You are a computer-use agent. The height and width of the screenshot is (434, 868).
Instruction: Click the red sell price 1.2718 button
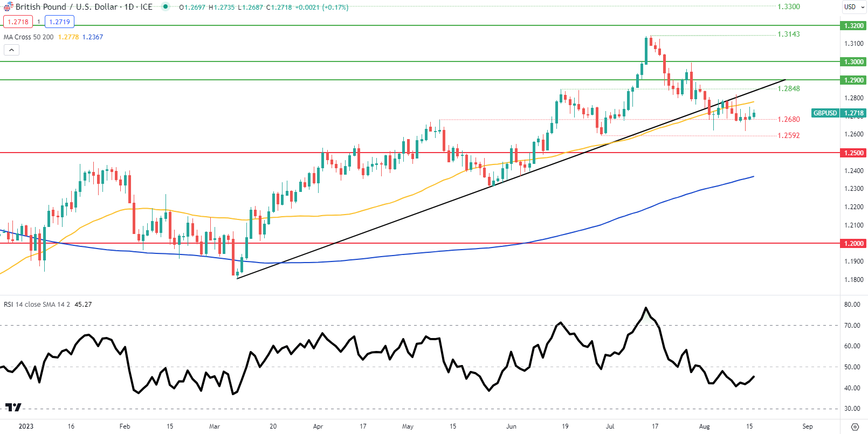(x=18, y=22)
